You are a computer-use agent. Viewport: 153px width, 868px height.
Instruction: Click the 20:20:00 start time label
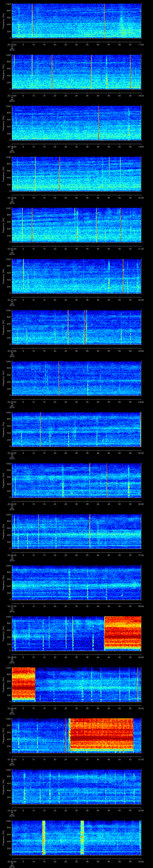tap(12, 249)
